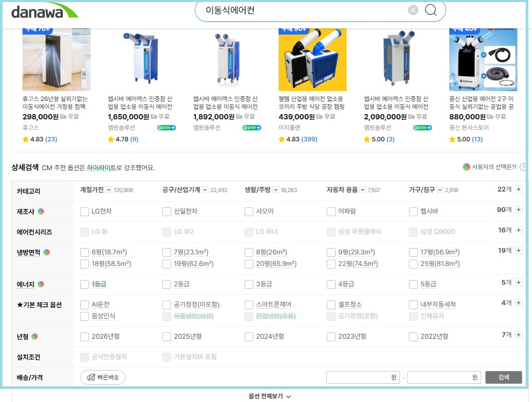532x402 pixels.
Task: Check the 1등급 energy box
Action: pyautogui.click(x=84, y=284)
